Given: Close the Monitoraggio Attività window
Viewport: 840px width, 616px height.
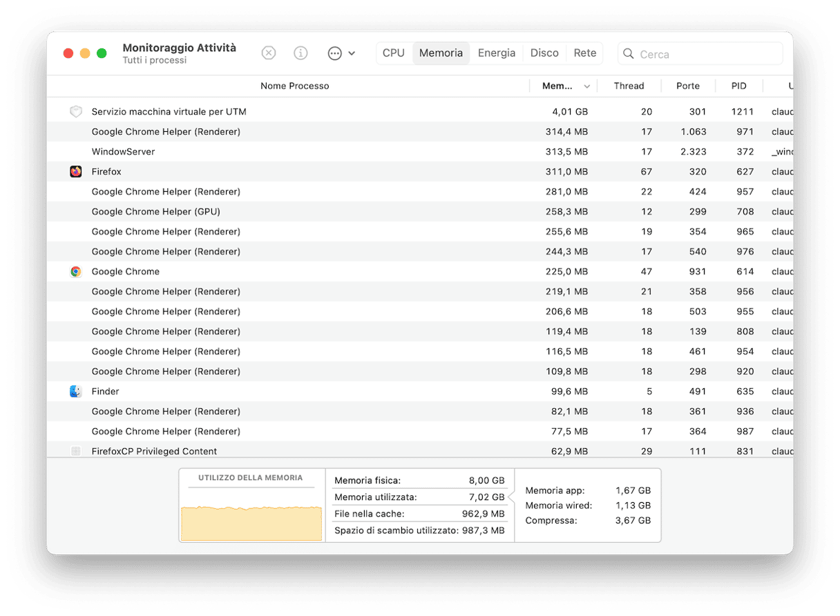Looking at the screenshot, I should [x=68, y=53].
